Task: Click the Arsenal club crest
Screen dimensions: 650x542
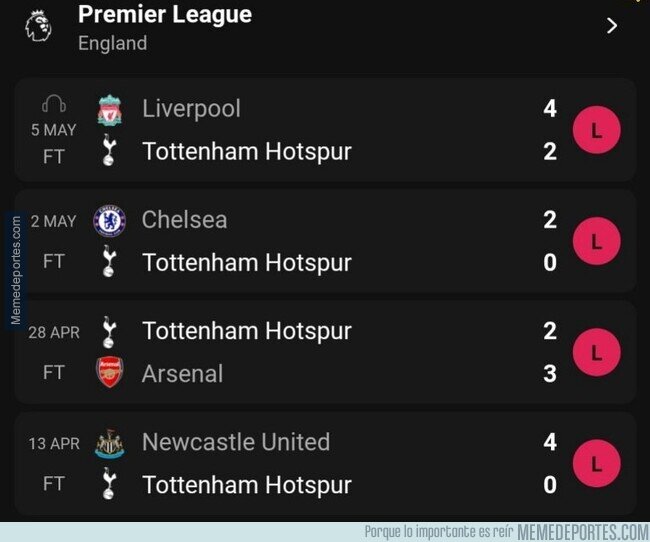Action: tap(109, 373)
